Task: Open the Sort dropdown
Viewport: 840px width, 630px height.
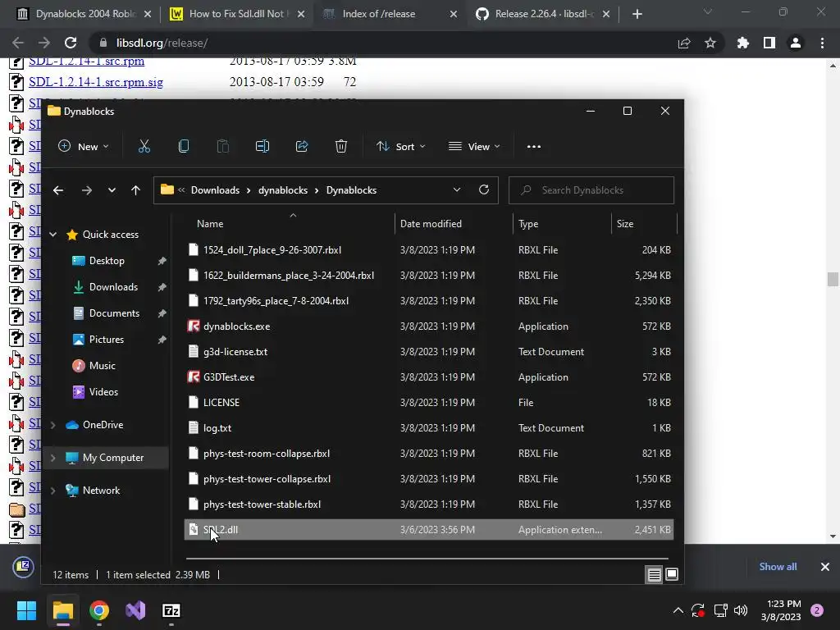Action: tap(400, 146)
